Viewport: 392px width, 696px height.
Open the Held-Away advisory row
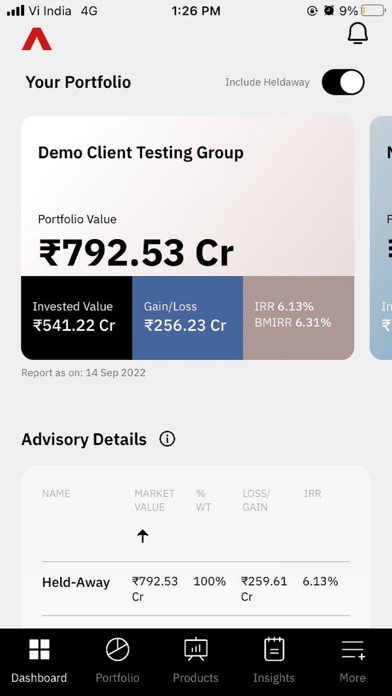point(196,589)
